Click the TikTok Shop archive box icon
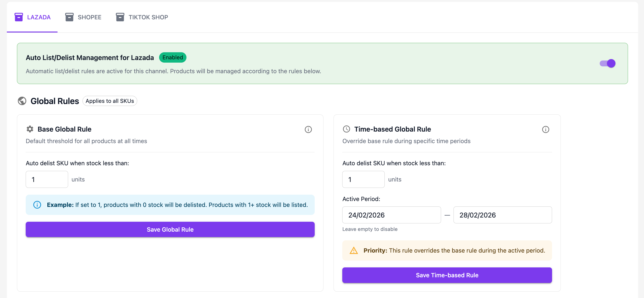The width and height of the screenshot is (644, 298). click(120, 17)
